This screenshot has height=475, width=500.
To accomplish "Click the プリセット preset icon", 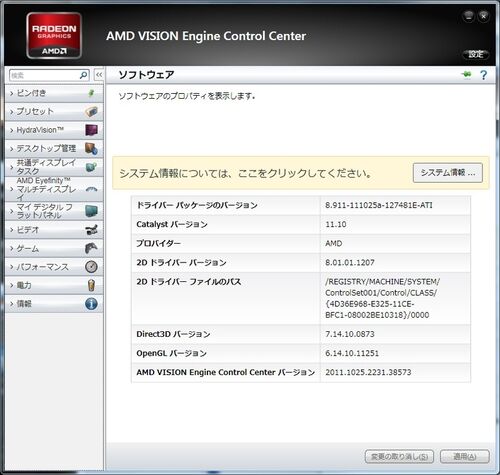I will (x=91, y=111).
